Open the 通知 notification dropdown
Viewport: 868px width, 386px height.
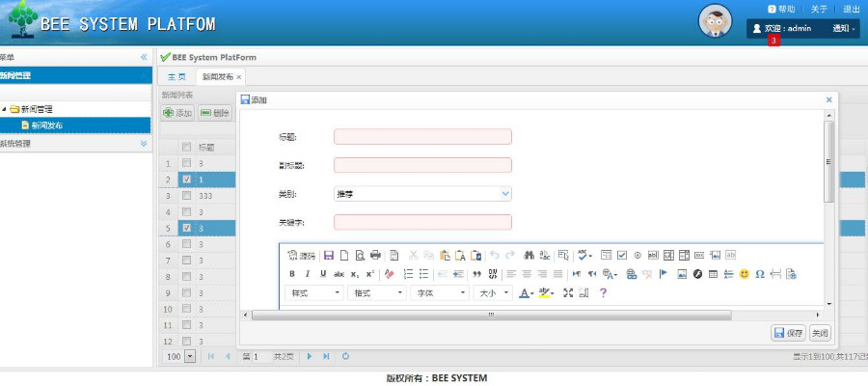[844, 28]
